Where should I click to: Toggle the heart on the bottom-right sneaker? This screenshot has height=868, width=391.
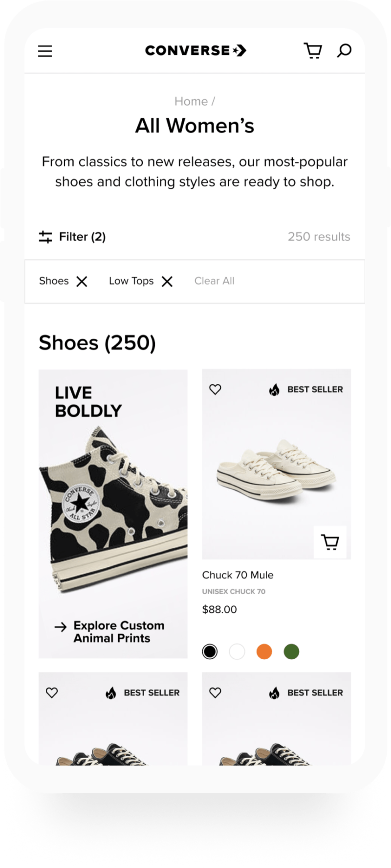215,692
